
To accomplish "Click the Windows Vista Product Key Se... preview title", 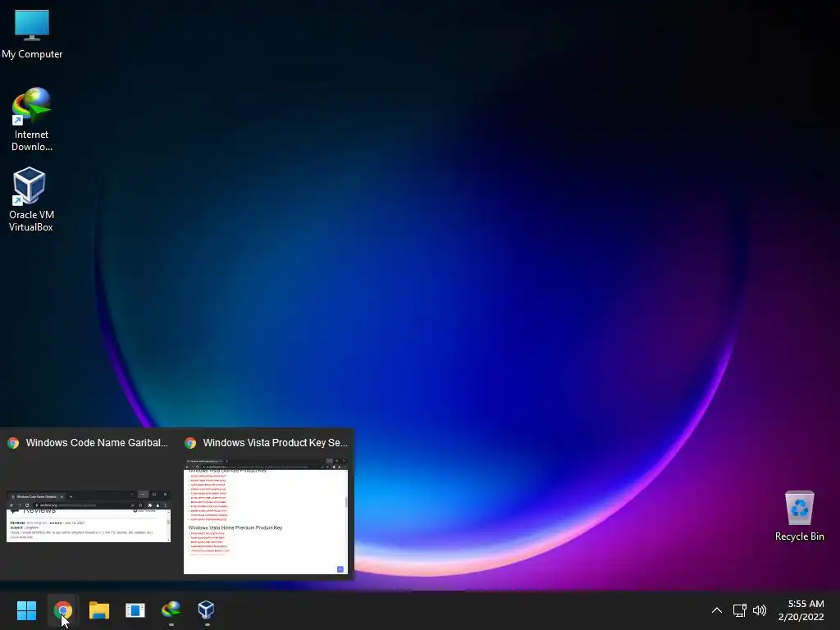I will (276, 442).
